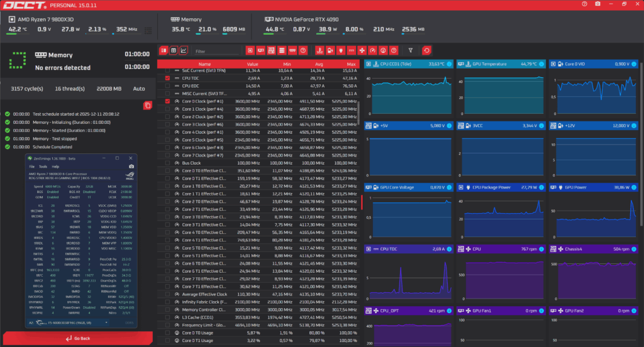Click the Go Back button
The width and height of the screenshot is (644, 347).
78,338
